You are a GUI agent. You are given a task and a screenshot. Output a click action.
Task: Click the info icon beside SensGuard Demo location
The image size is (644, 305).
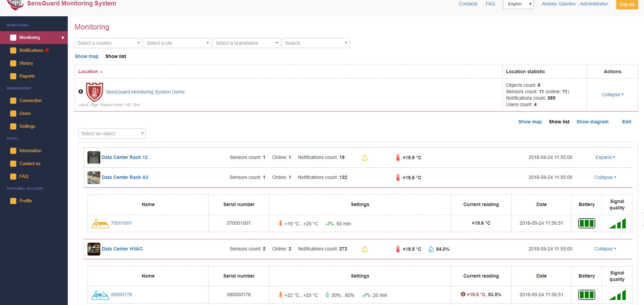(81, 91)
